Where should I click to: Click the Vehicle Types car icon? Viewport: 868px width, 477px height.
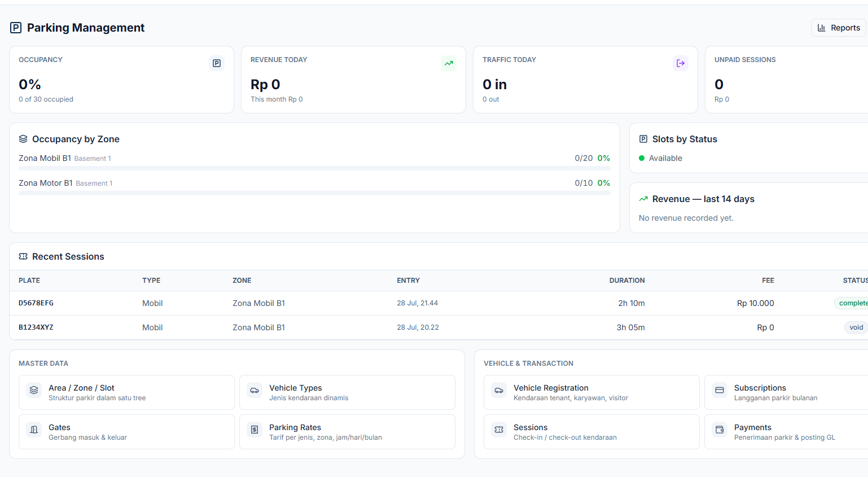pyautogui.click(x=255, y=390)
